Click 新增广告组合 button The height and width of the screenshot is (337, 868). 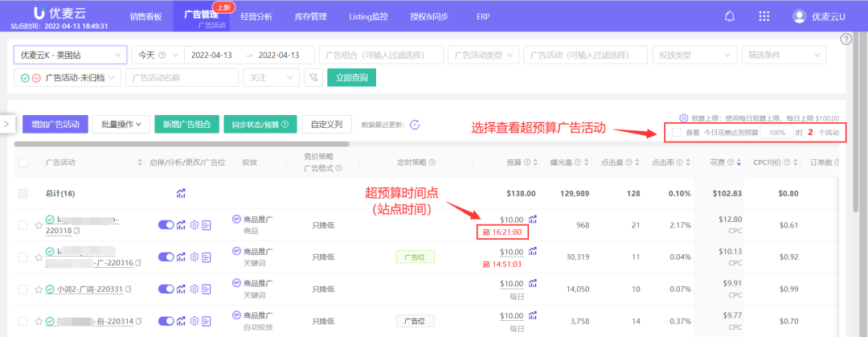pyautogui.click(x=186, y=124)
